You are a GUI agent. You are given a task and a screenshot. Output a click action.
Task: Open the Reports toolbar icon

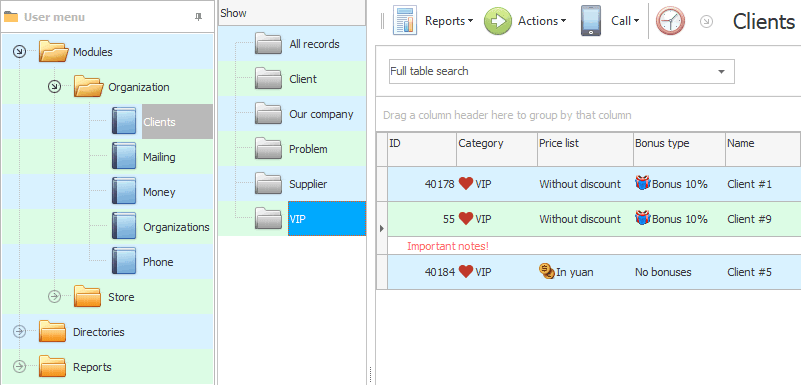pos(405,20)
